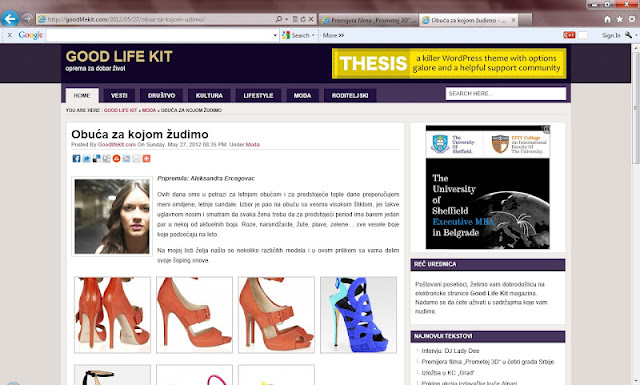Click the search magnifier in address bar

279,19
